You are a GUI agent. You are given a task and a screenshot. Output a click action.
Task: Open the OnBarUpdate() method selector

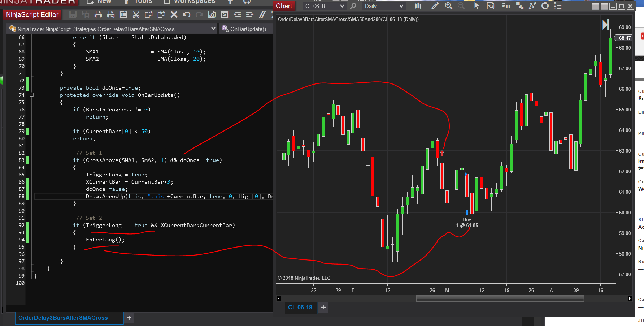point(246,29)
